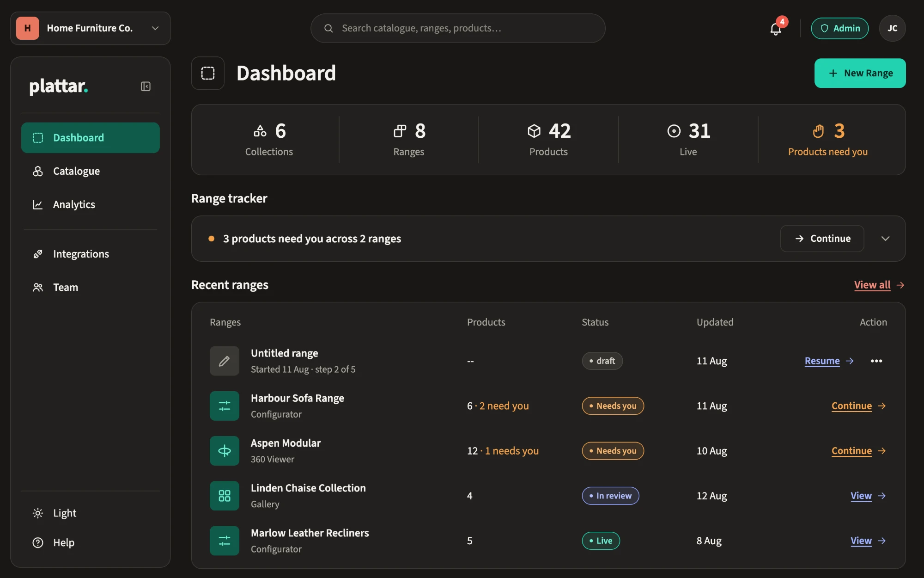Image resolution: width=924 pixels, height=578 pixels.
Task: Go to Catalogue in the sidebar
Action: click(91, 171)
